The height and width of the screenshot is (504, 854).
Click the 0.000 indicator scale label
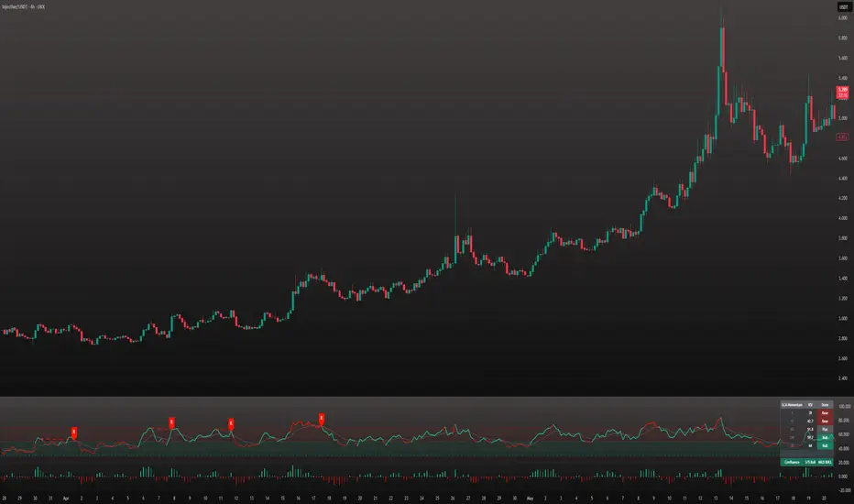tap(844, 477)
